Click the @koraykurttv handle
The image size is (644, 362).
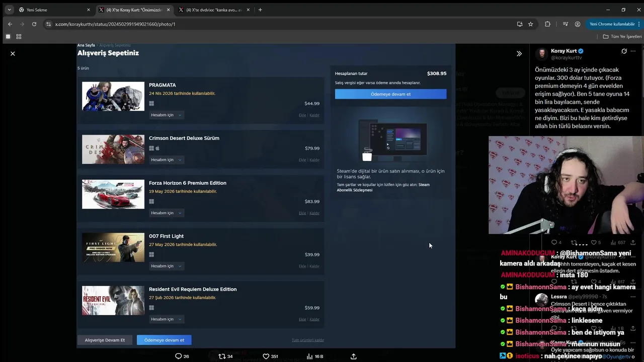click(566, 58)
